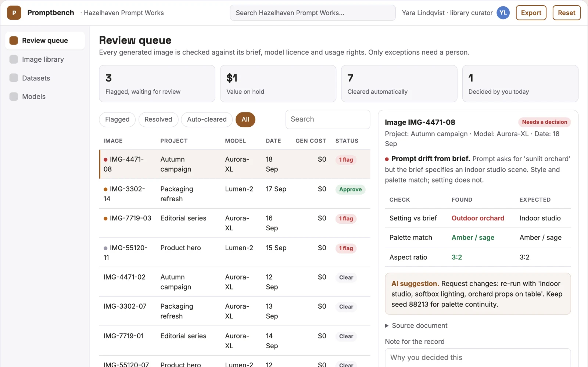Click the Promptbench logo icon

(14, 13)
